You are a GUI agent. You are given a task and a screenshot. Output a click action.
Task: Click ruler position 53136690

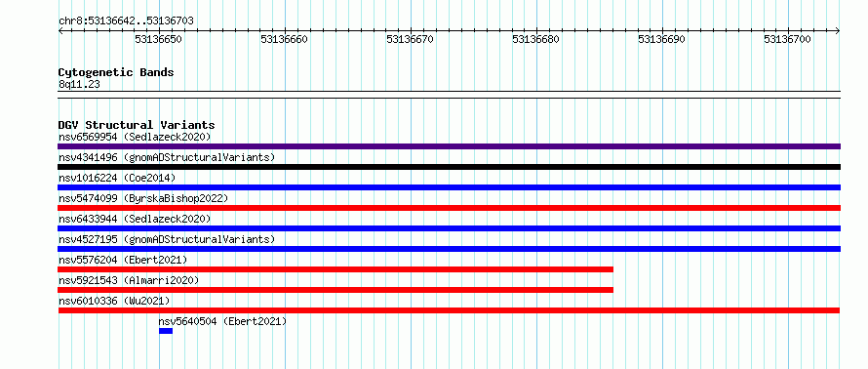(x=661, y=39)
